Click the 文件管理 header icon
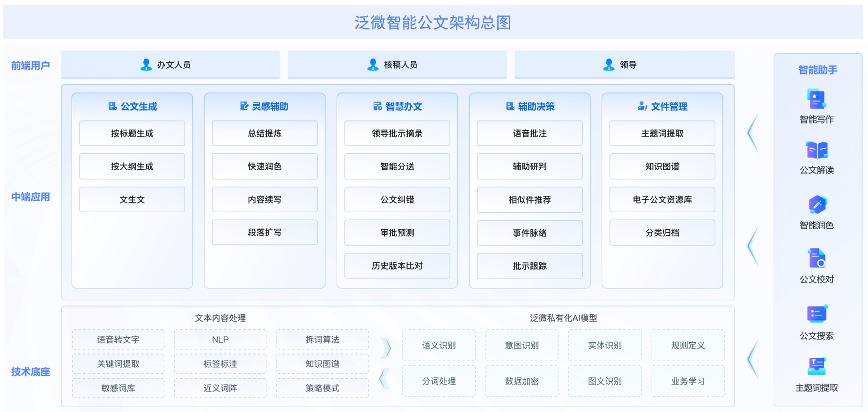868x412 pixels. (642, 106)
